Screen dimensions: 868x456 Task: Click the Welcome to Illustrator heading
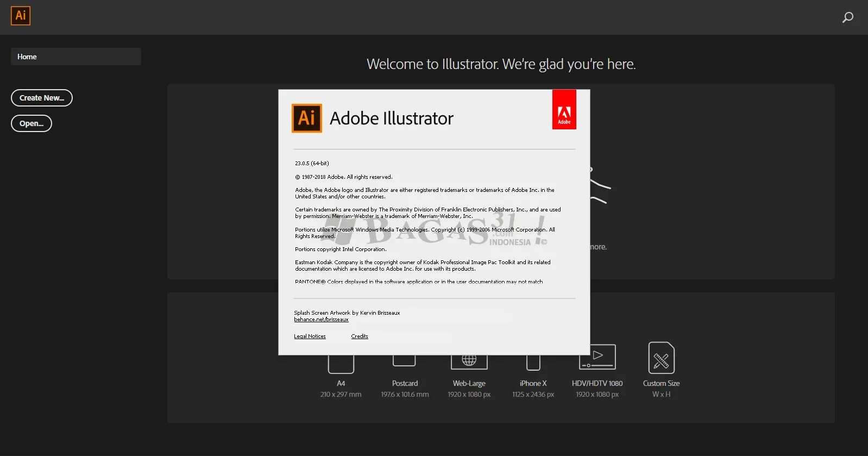(501, 64)
